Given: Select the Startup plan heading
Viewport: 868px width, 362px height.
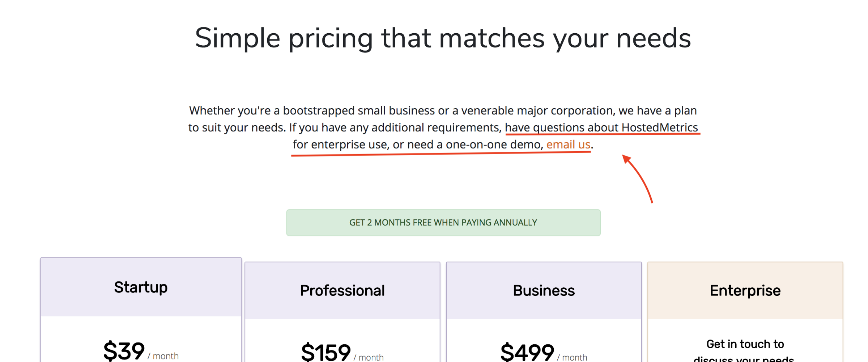Looking at the screenshot, I should 141,287.
